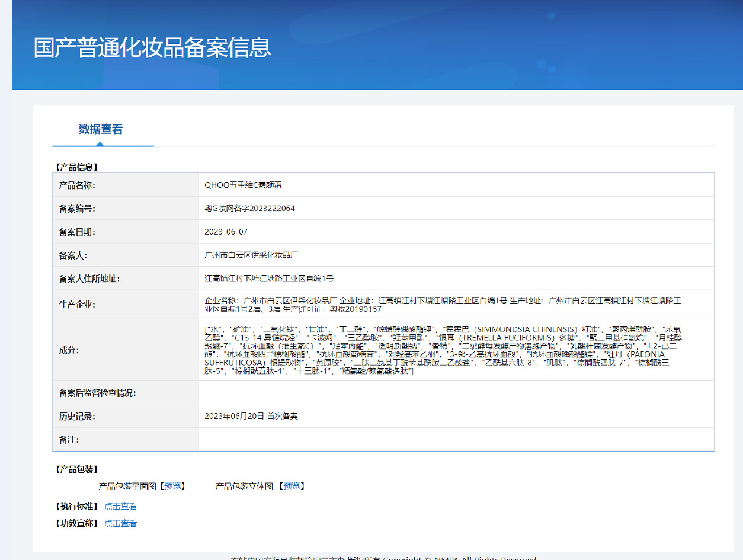The image size is (743, 560).
Task: Click the product name QHOO五重维C素颜霜
Action: (243, 185)
